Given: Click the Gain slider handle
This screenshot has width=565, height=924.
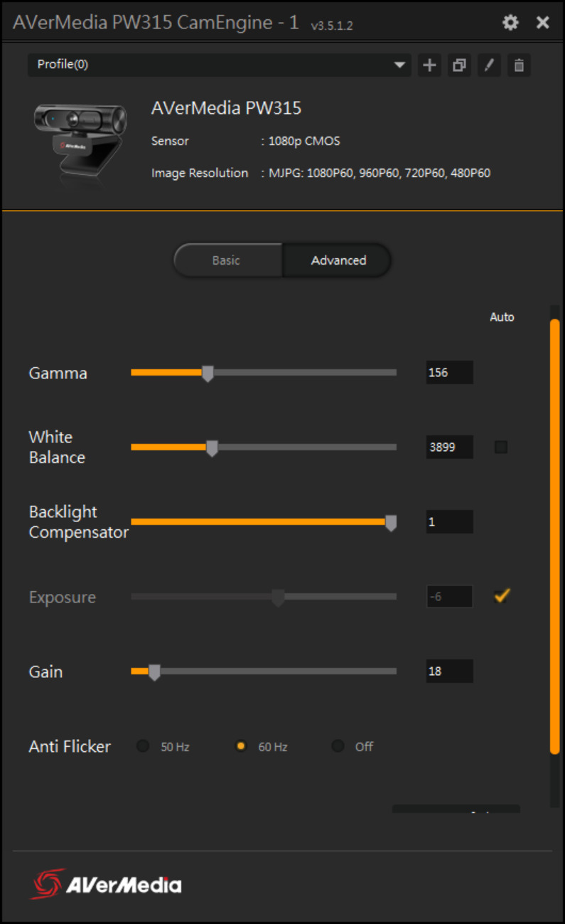Looking at the screenshot, I should [x=154, y=672].
